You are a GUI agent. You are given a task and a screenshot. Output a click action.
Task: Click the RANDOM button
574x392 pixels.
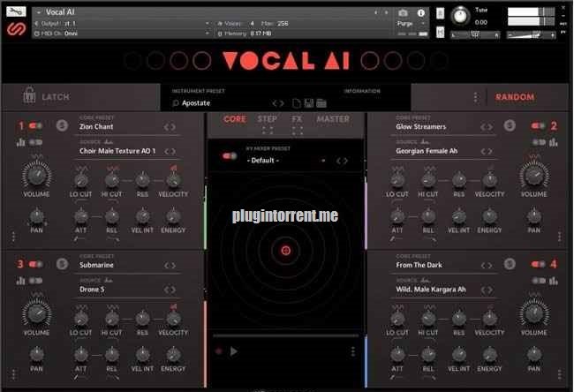[515, 97]
